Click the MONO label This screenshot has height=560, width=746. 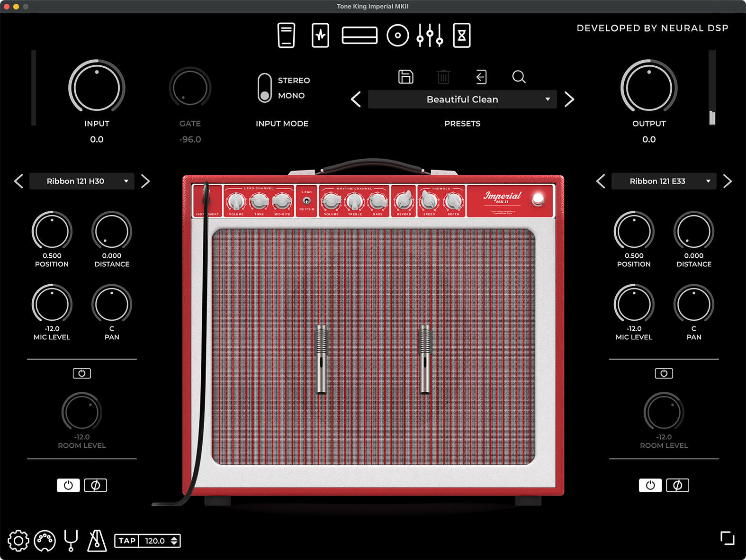pyautogui.click(x=291, y=96)
